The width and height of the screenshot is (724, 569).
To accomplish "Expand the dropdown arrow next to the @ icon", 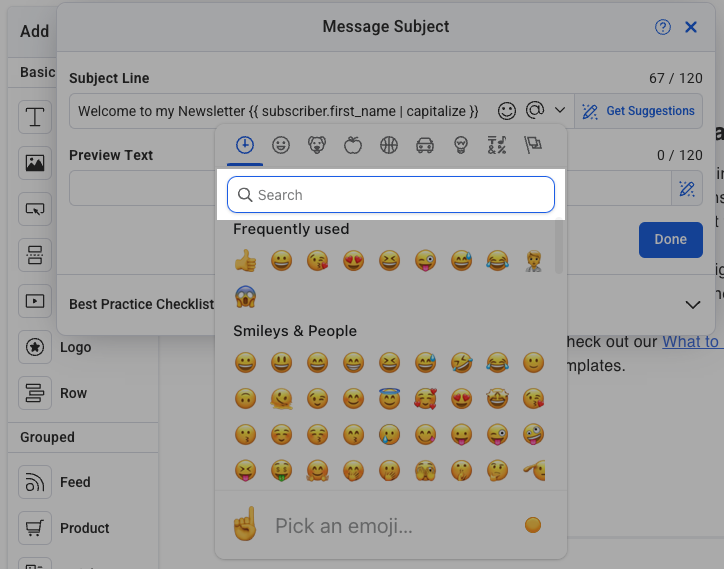I will click(x=560, y=111).
